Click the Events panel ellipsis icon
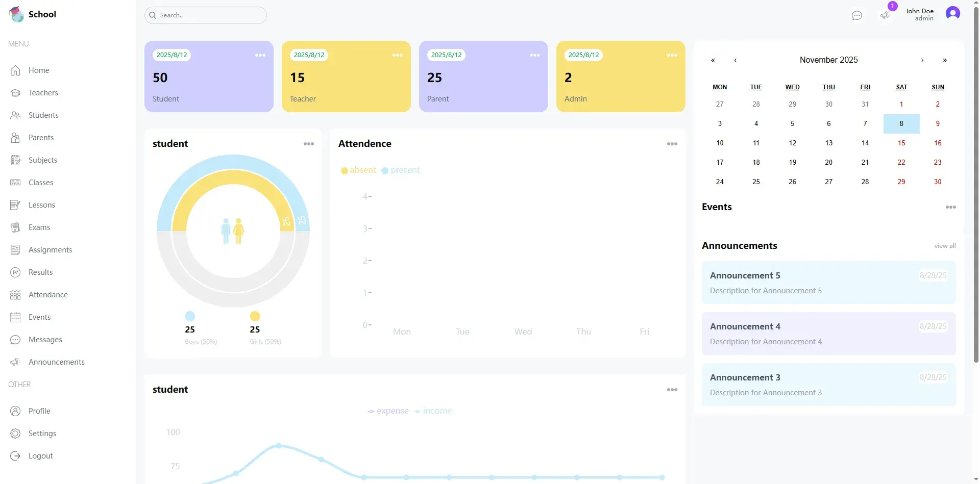This screenshot has height=484, width=980. point(950,207)
